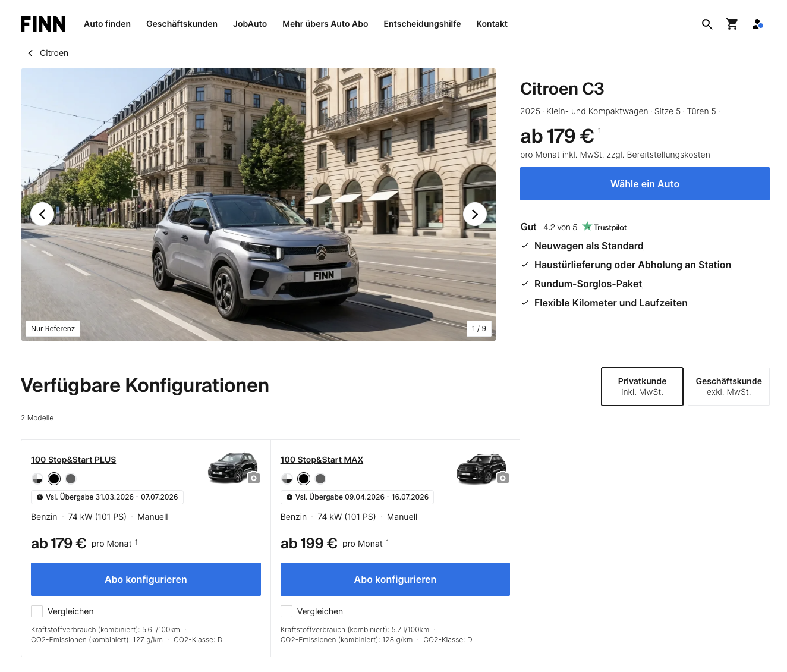
Task: Show next car image
Action: 474,214
